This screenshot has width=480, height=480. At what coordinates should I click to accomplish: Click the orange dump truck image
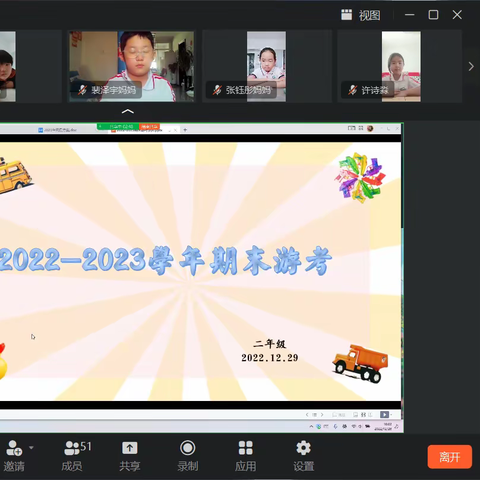click(360, 364)
